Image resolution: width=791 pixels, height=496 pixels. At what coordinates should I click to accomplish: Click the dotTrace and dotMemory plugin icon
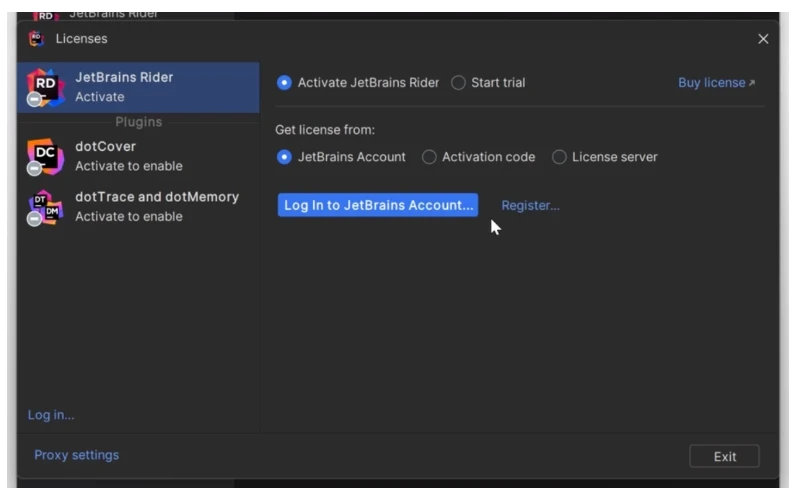[45, 207]
